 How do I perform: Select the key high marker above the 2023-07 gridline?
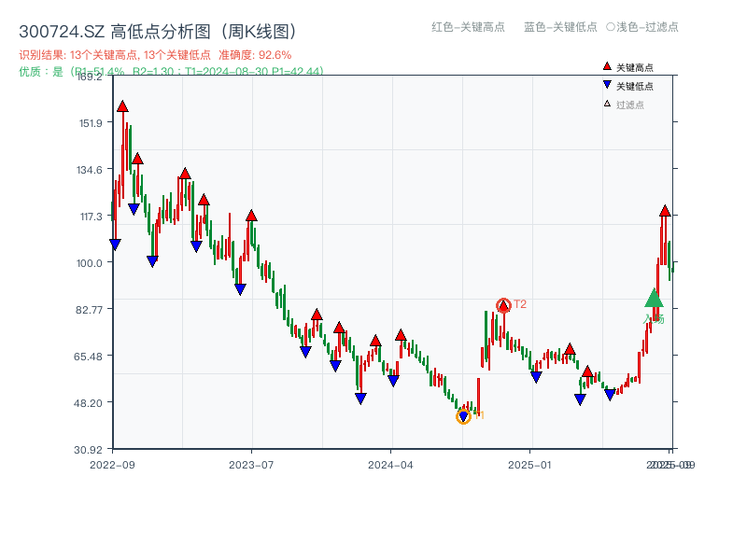point(251,216)
